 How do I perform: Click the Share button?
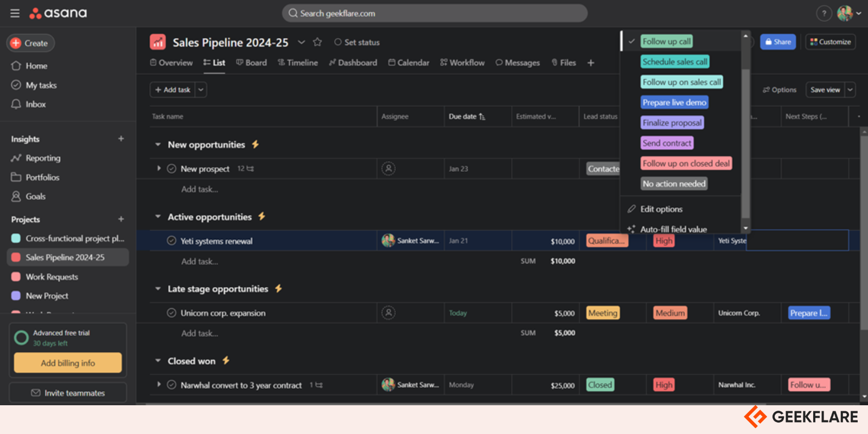coord(778,42)
